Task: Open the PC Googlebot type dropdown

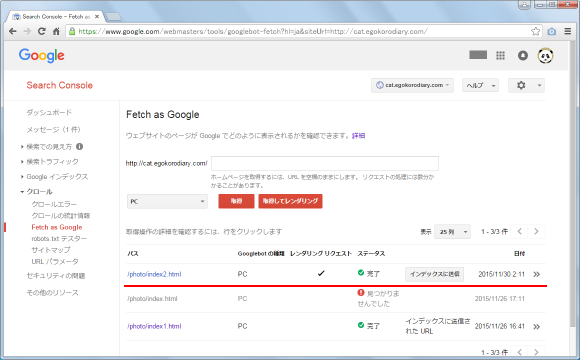Action: click(167, 201)
